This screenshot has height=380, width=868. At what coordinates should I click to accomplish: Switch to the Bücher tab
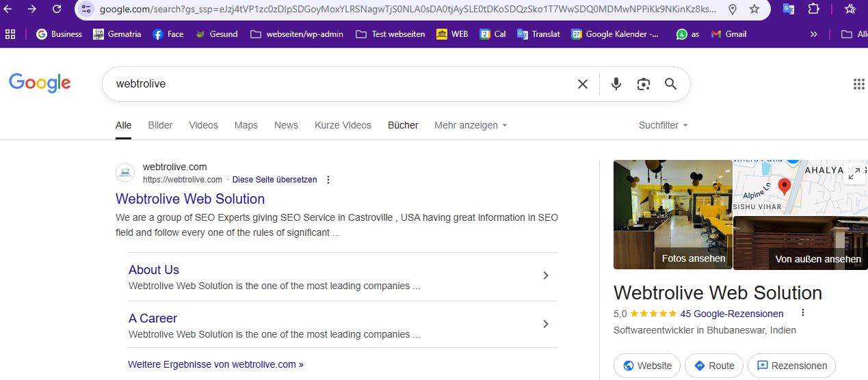click(403, 125)
